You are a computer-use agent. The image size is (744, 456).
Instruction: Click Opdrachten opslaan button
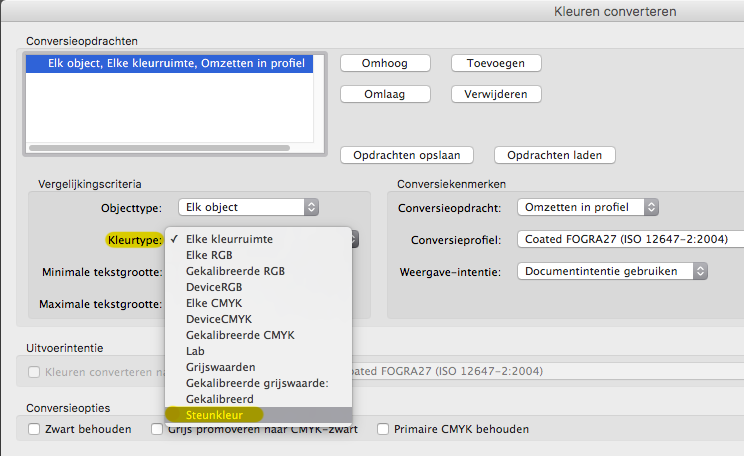tap(406, 155)
